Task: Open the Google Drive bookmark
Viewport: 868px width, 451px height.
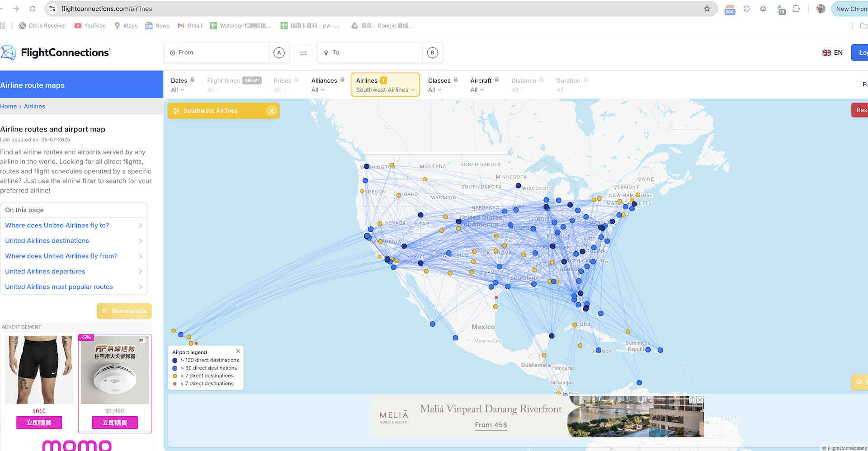Action: pyautogui.click(x=382, y=26)
